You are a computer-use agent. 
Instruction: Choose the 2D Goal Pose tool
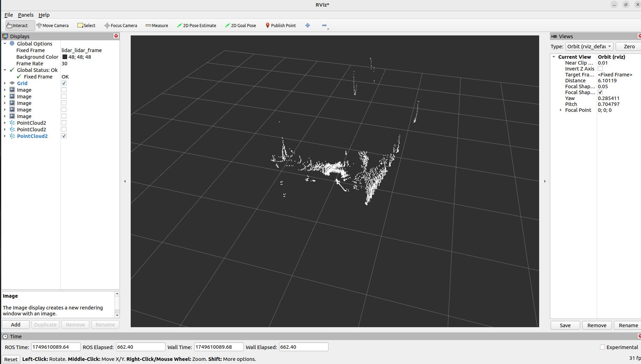[240, 25]
